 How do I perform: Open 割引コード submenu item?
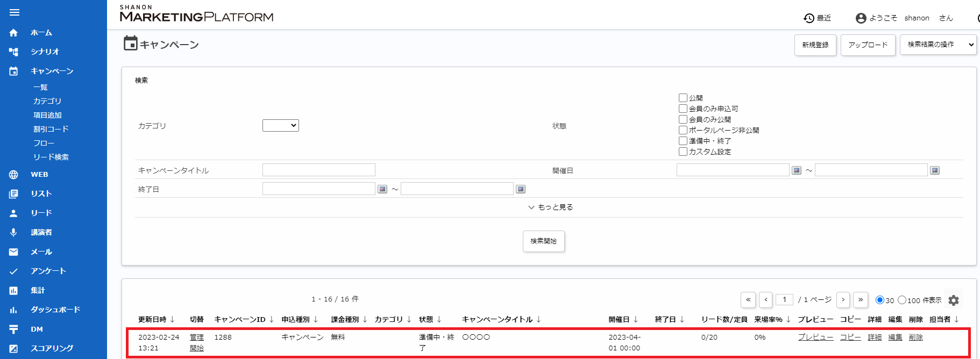coord(51,129)
